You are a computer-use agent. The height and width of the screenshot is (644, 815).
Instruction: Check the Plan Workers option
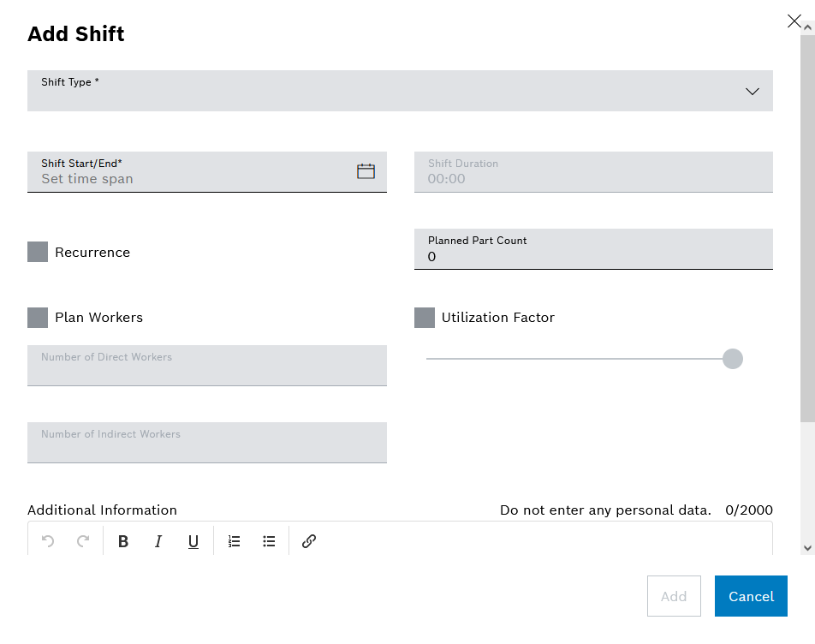(38, 318)
